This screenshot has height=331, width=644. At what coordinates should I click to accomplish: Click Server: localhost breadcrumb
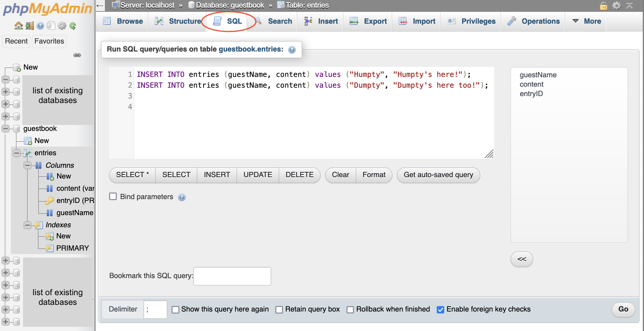(x=147, y=6)
